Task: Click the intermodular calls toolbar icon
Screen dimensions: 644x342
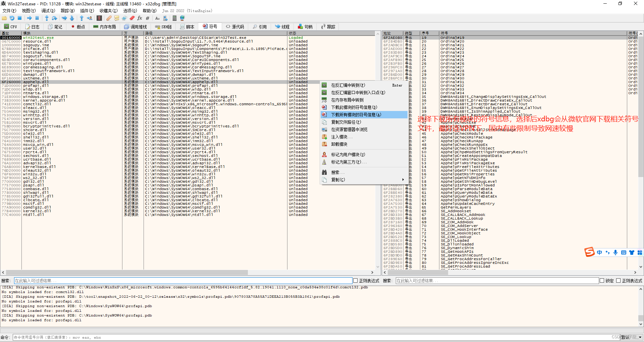Action: pyautogui.click(x=165, y=18)
